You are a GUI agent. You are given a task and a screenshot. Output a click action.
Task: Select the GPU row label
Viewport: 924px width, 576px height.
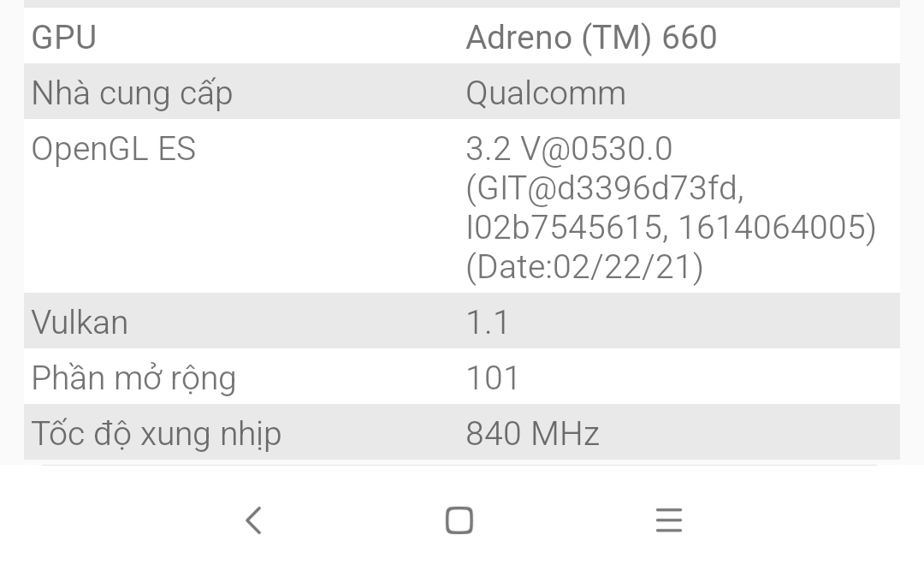[x=63, y=37]
